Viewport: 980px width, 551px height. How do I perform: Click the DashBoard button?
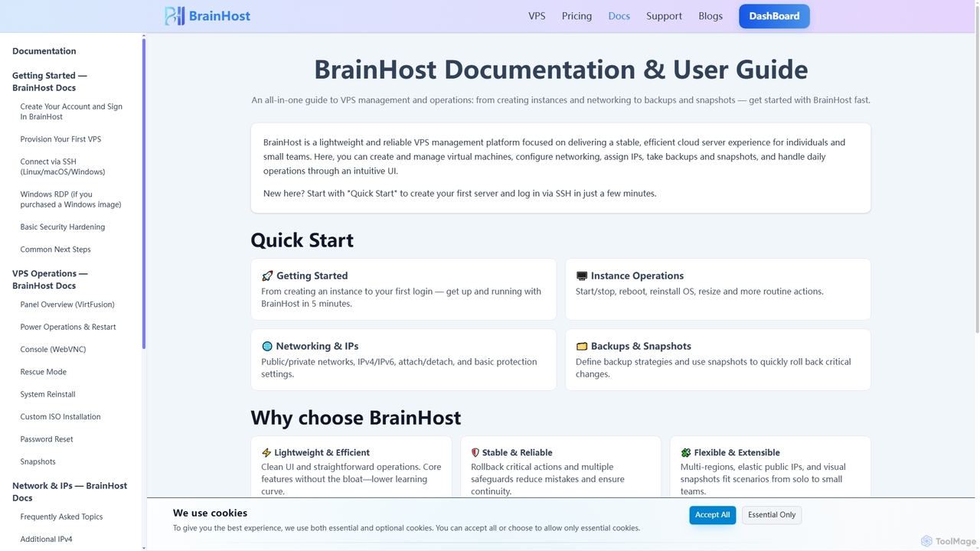click(x=774, y=16)
